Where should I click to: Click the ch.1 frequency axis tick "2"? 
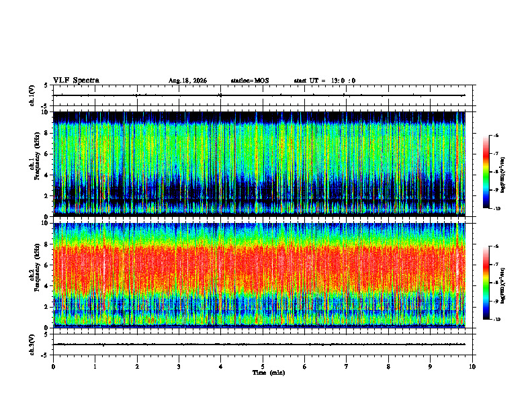click(46, 195)
